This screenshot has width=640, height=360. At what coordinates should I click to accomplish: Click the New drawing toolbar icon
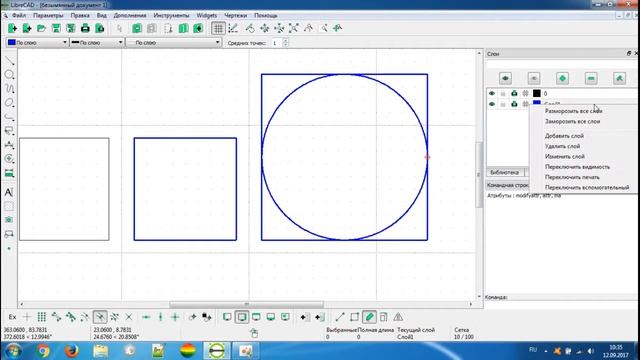click(x=12, y=28)
